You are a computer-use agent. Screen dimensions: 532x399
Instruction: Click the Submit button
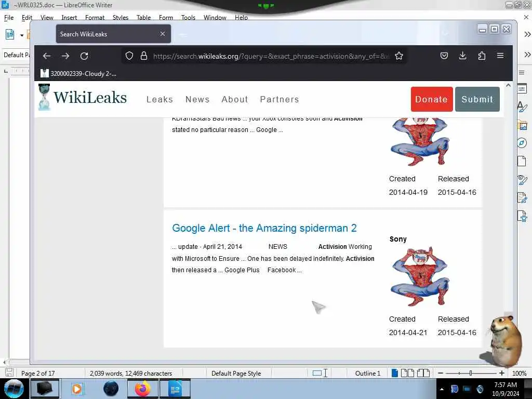(x=477, y=99)
